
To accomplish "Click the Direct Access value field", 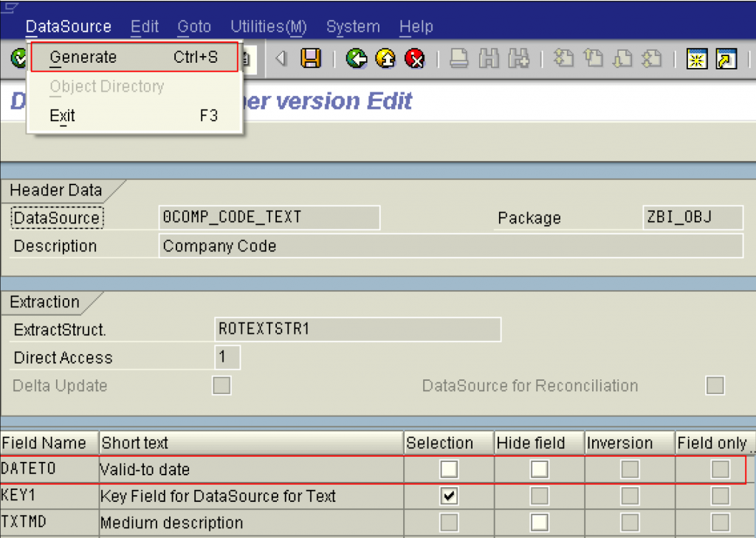I will point(227,357).
